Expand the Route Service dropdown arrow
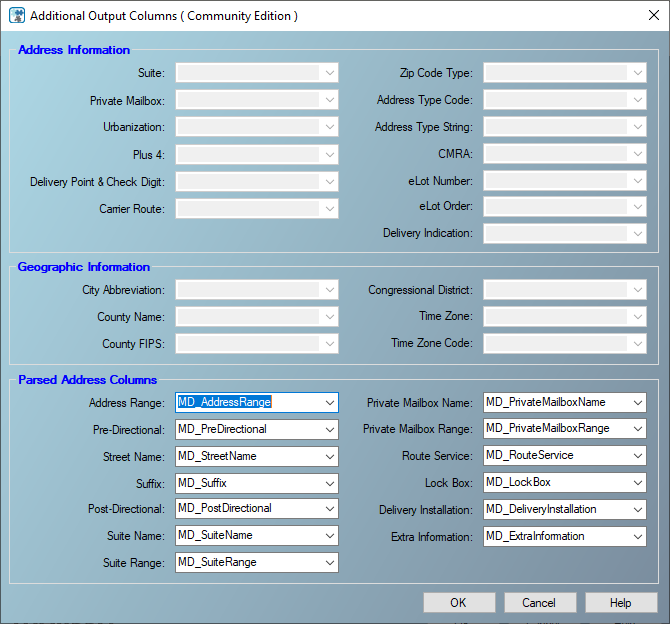Screen dimensions: 670x624 (638, 456)
